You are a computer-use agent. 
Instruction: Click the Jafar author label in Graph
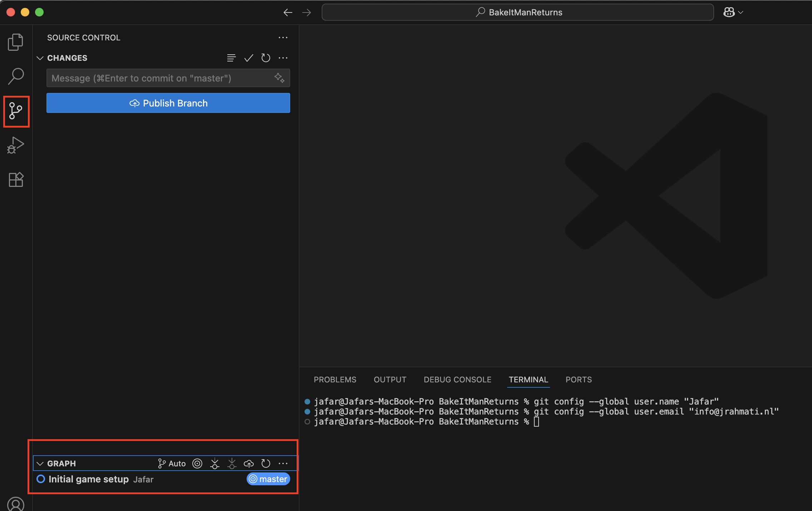coord(143,480)
